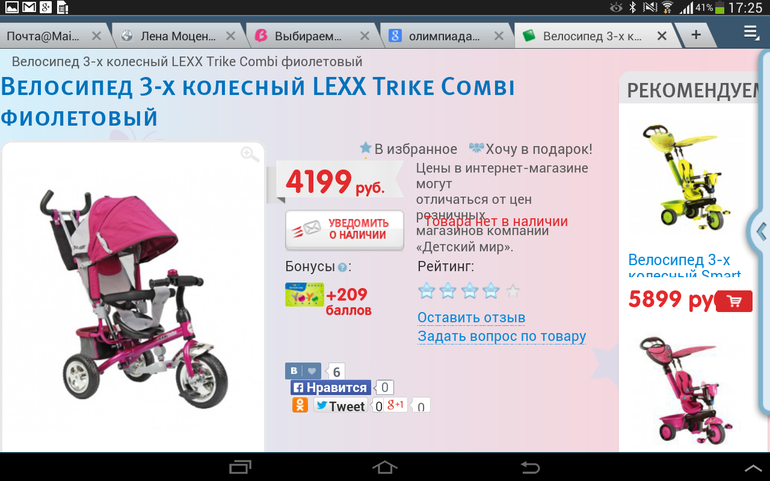Image resolution: width=770 pixels, height=481 pixels.
Task: Rate product with fifth star
Action: (x=513, y=291)
